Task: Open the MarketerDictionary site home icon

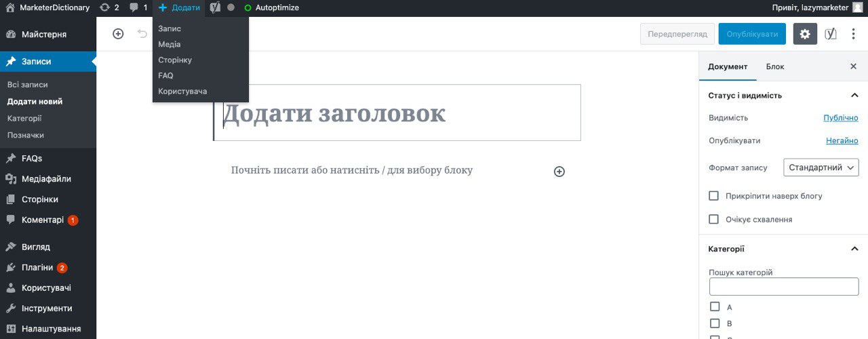Action: pyautogui.click(x=10, y=7)
